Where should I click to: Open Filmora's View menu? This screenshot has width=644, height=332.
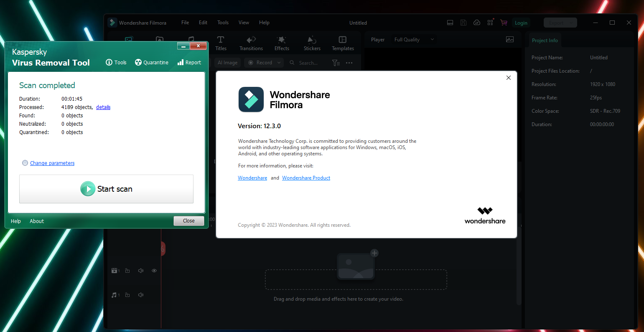tap(244, 23)
